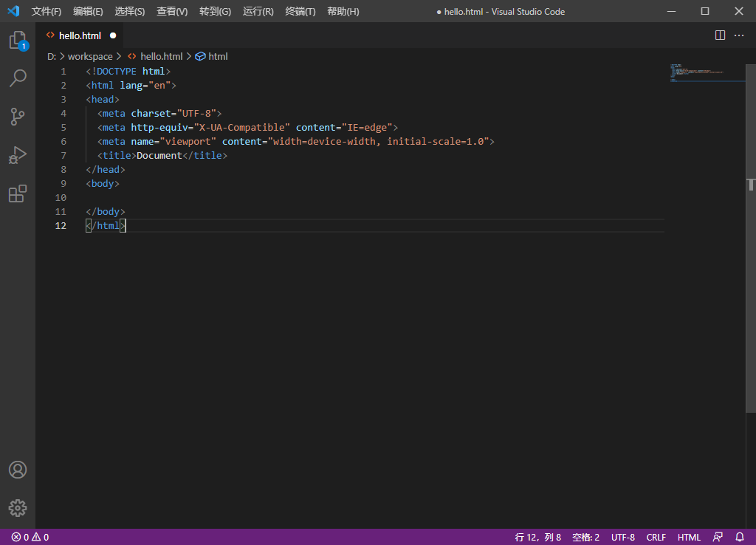This screenshot has width=756, height=545.
Task: Open errors and warnings problems indicator
Action: (x=30, y=537)
